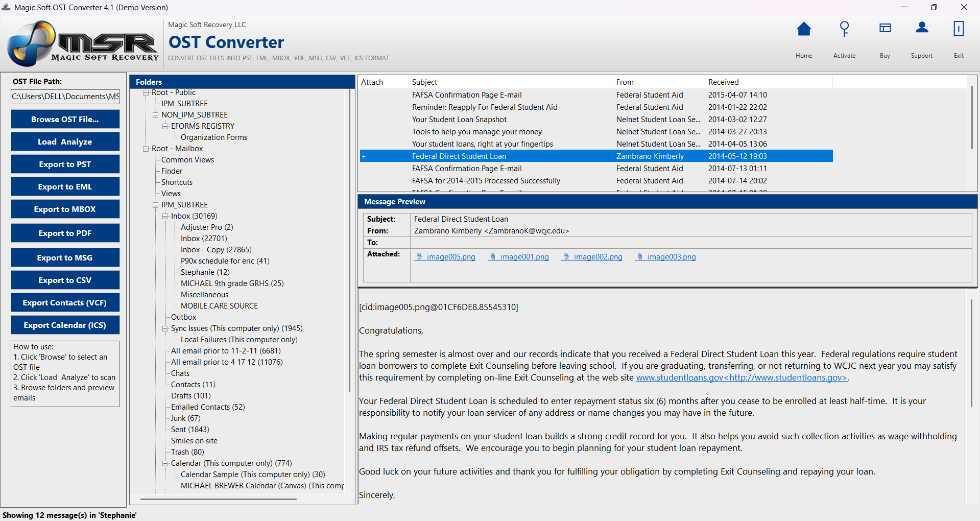980x521 pixels.
Task: Collapse the Mailbox IPM_SUBTREE node
Action: pos(156,205)
